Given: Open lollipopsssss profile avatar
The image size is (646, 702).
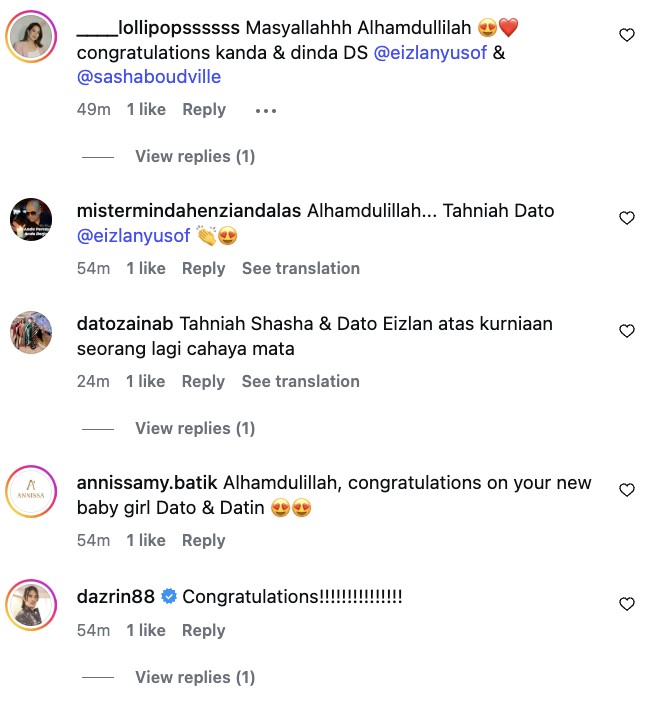Looking at the screenshot, I should (30, 37).
